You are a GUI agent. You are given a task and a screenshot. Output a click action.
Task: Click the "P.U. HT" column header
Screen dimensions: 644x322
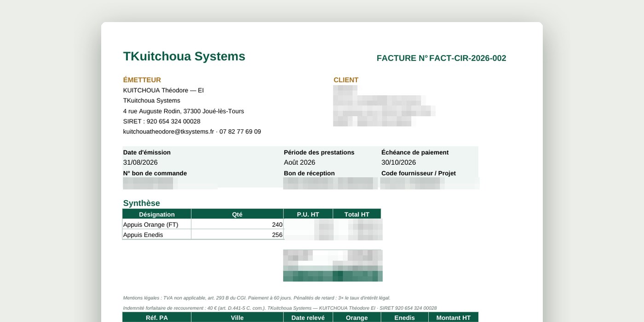point(308,214)
